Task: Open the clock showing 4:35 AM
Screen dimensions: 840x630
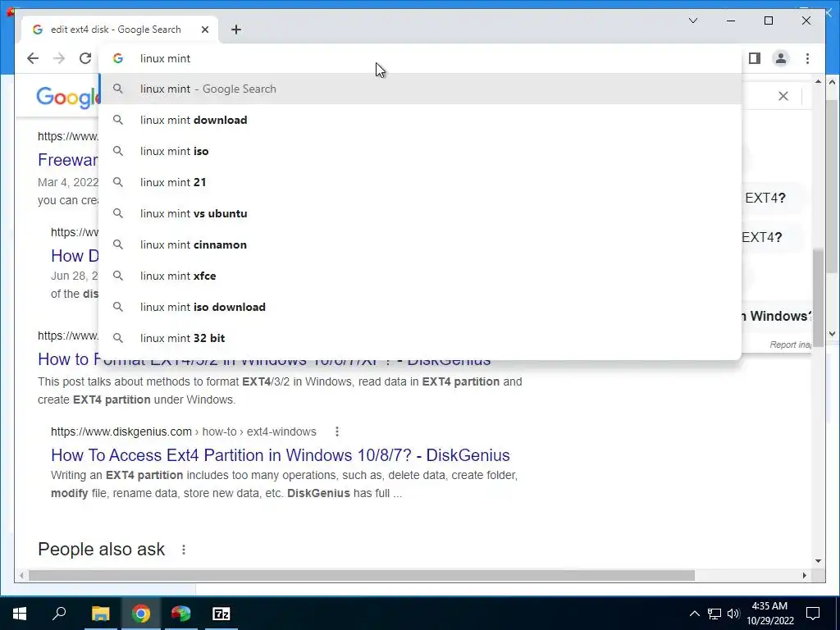Action: pyautogui.click(x=769, y=614)
